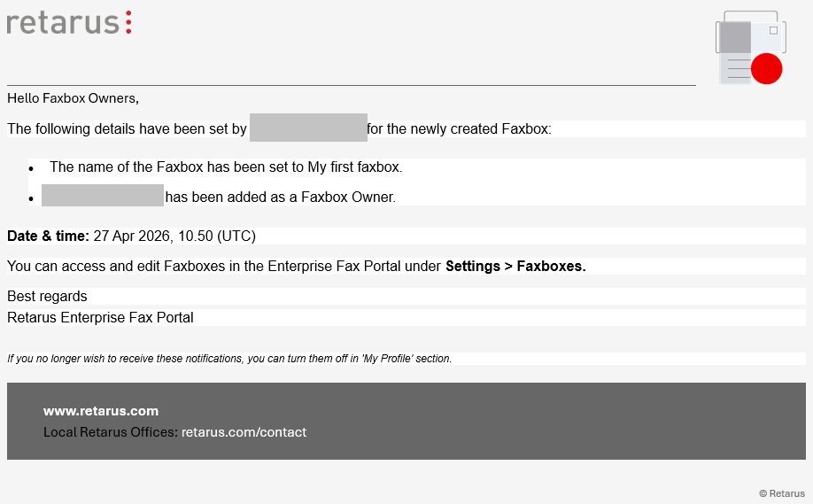This screenshot has height=504, width=813.
Task: Click the 'Local Retarus Offices:' label
Action: point(111,432)
